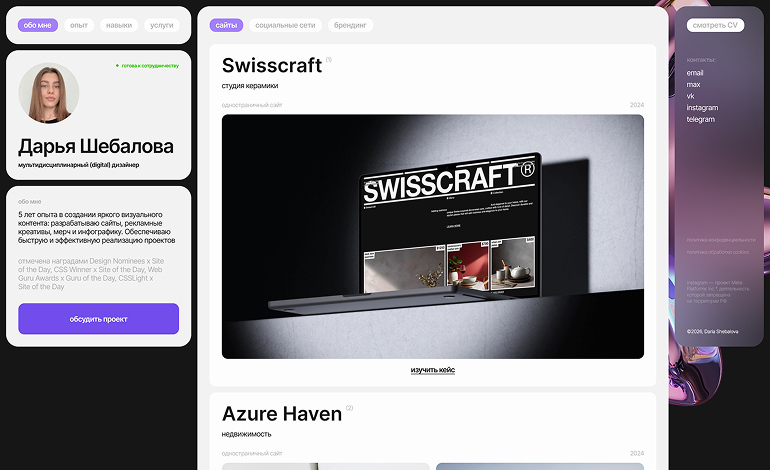
Task: Open the max contact link
Action: [x=693, y=84]
